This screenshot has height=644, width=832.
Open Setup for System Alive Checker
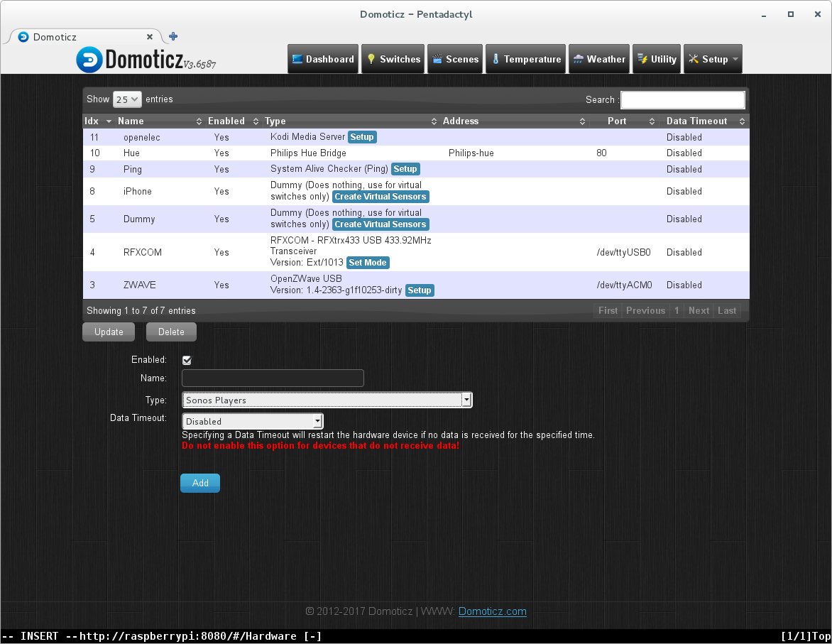pos(405,169)
